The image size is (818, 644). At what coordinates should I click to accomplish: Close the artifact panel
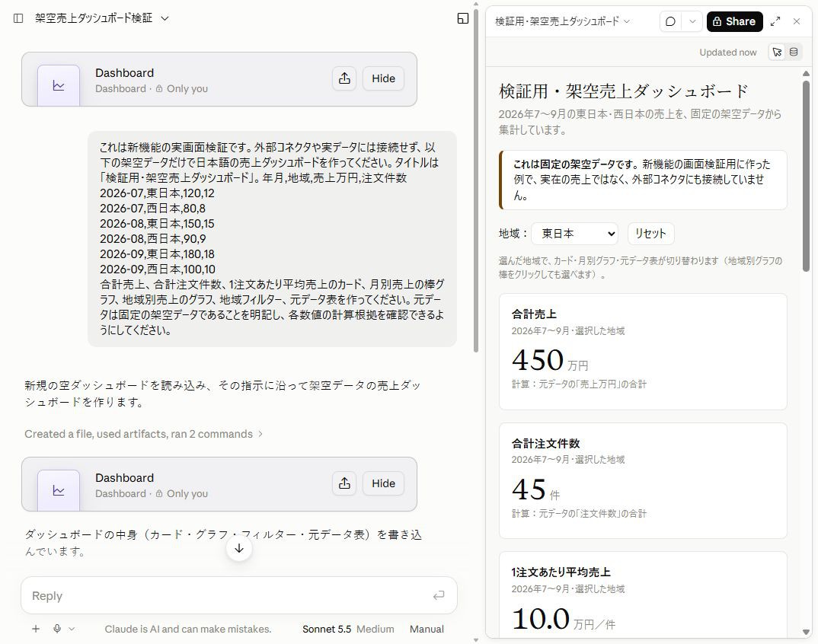click(797, 21)
